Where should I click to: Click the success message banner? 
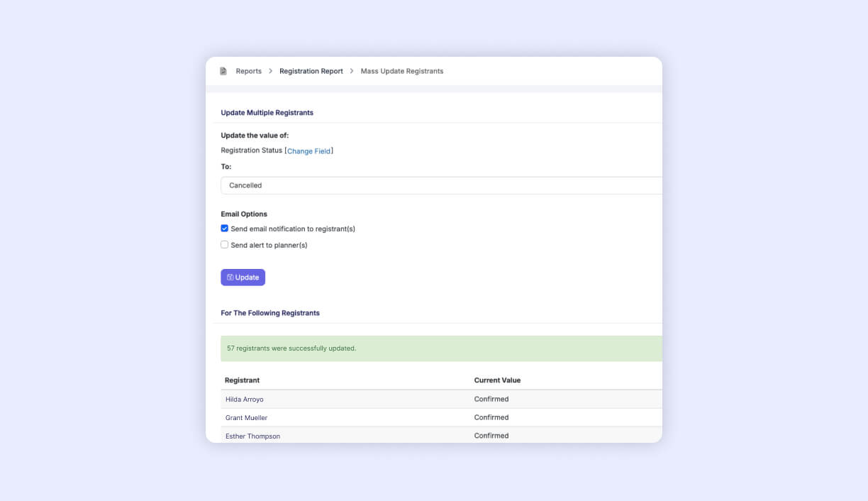click(440, 348)
